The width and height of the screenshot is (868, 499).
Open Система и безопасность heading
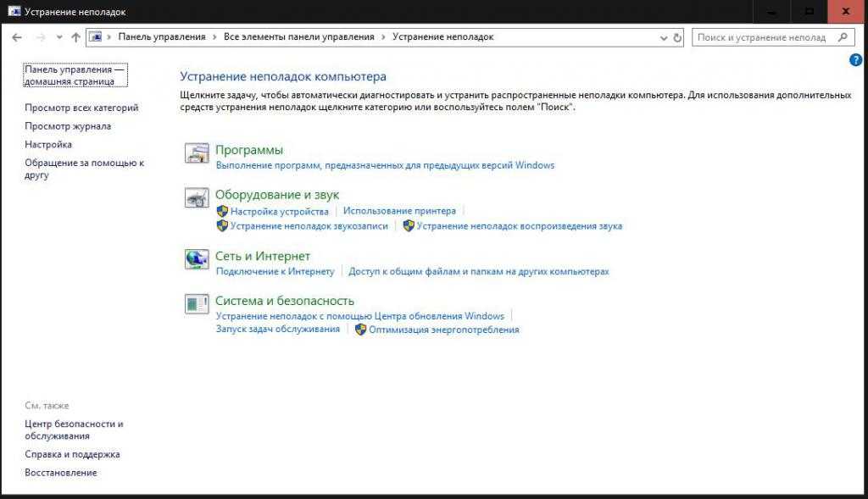coord(285,301)
